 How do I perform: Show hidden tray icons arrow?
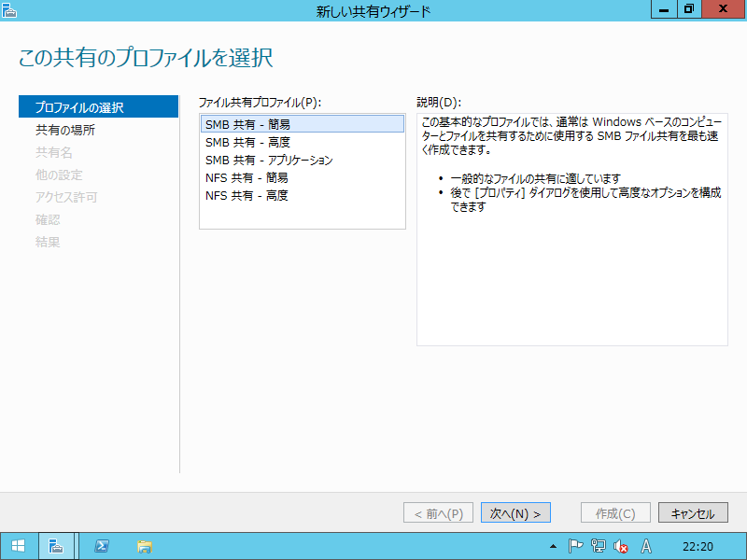click(553, 546)
